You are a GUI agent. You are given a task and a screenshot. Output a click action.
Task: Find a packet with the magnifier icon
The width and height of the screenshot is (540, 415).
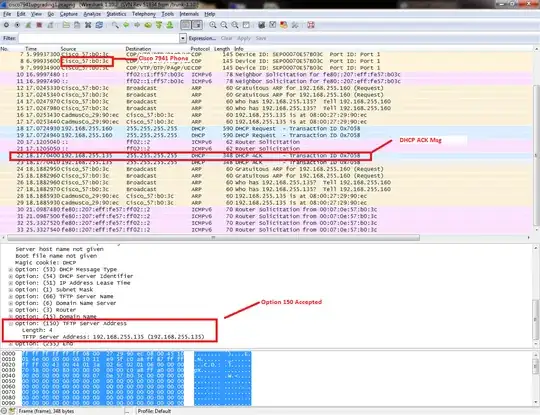[115, 25]
